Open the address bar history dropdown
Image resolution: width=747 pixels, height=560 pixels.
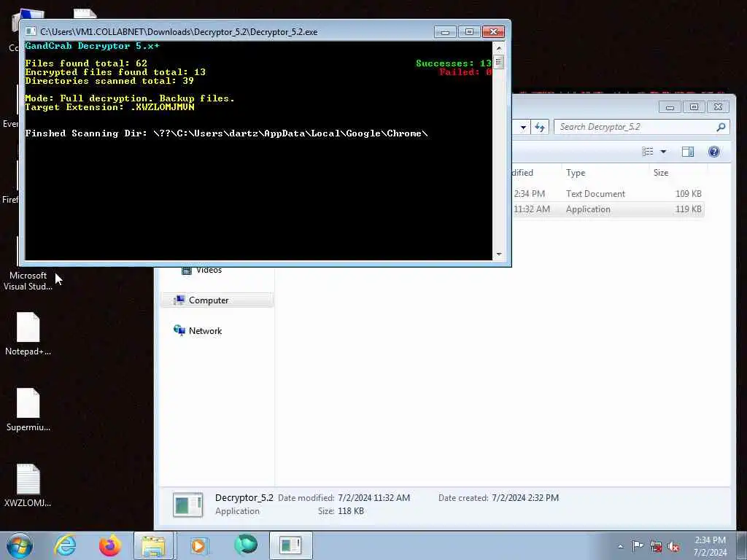(x=523, y=127)
